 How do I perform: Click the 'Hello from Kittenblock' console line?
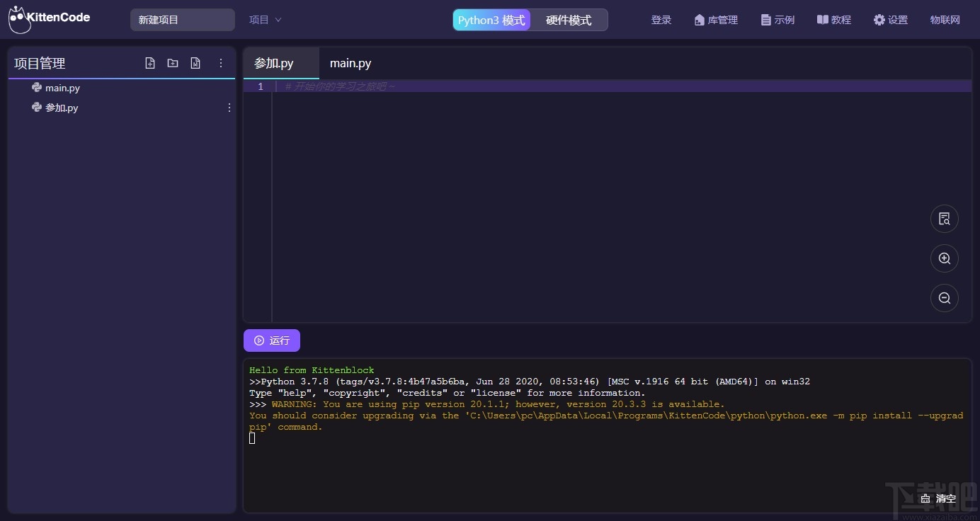(312, 370)
